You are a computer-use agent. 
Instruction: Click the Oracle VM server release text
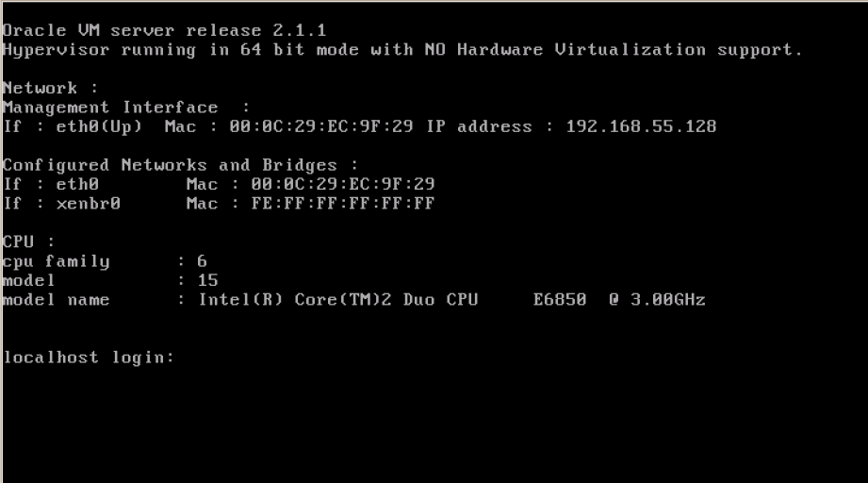tap(164, 30)
